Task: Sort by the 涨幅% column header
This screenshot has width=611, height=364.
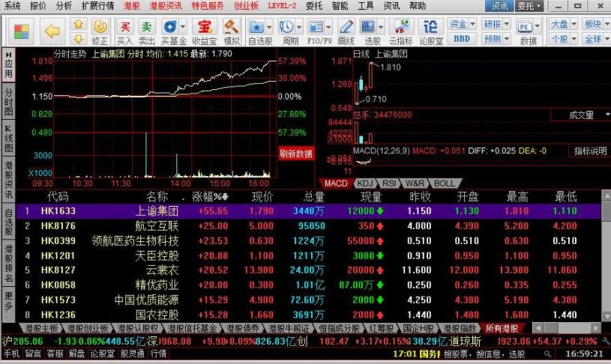Action: (x=210, y=196)
